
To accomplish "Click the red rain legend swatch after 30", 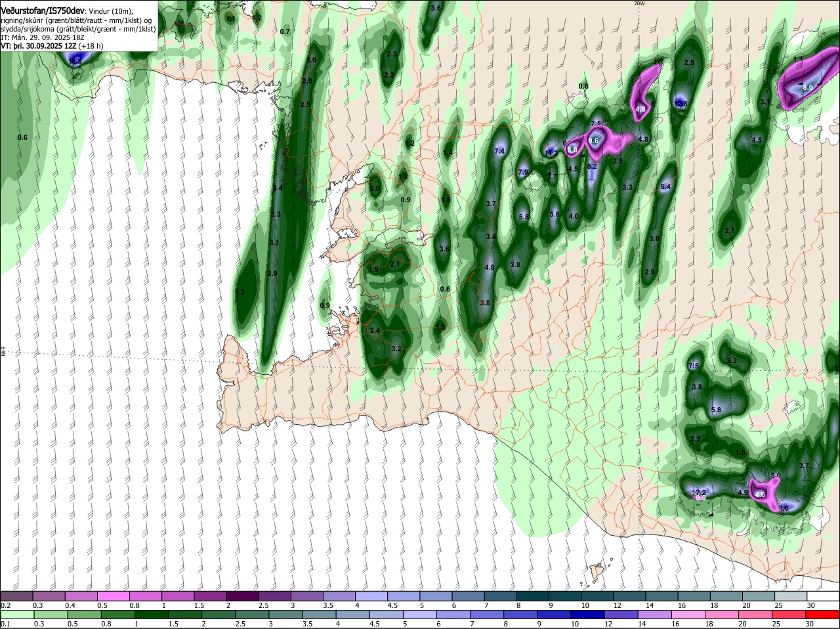I will (823, 615).
